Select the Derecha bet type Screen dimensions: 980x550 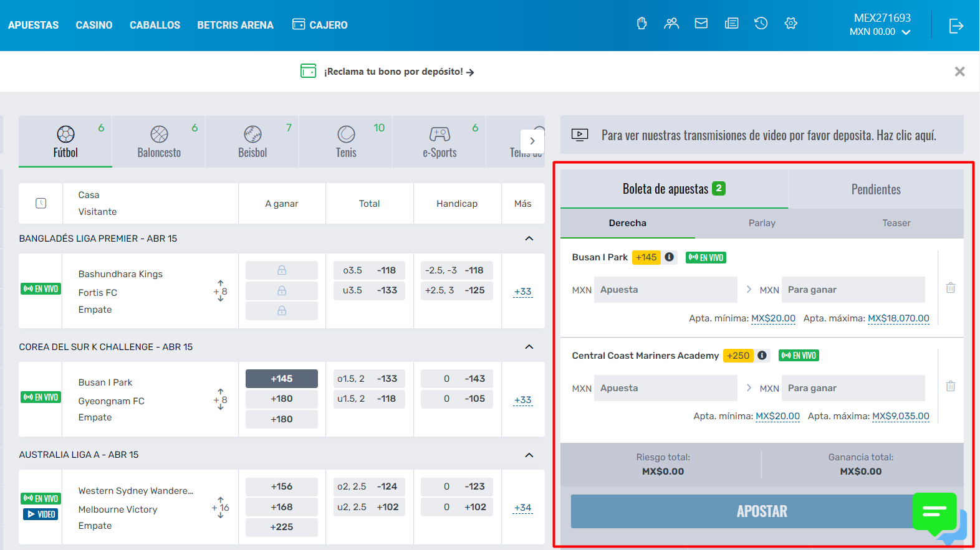point(627,223)
